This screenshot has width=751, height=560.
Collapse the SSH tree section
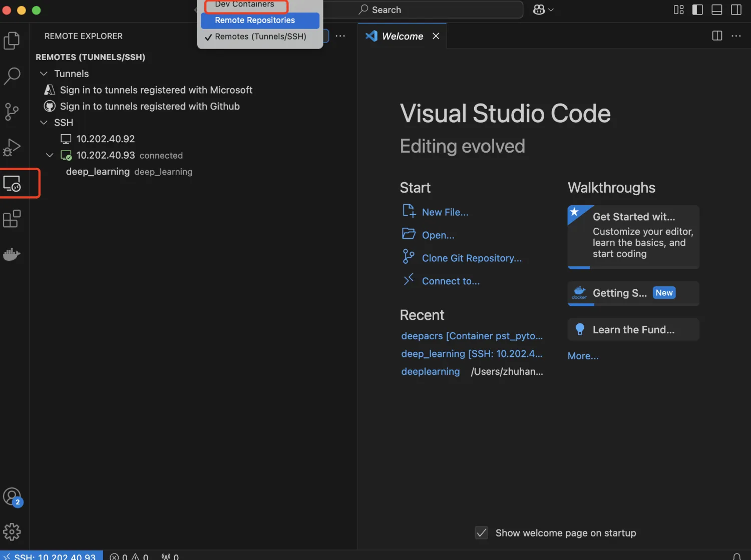pyautogui.click(x=44, y=123)
